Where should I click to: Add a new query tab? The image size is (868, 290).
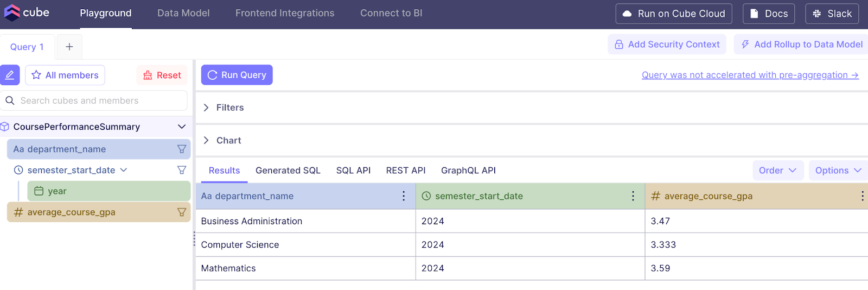[69, 47]
